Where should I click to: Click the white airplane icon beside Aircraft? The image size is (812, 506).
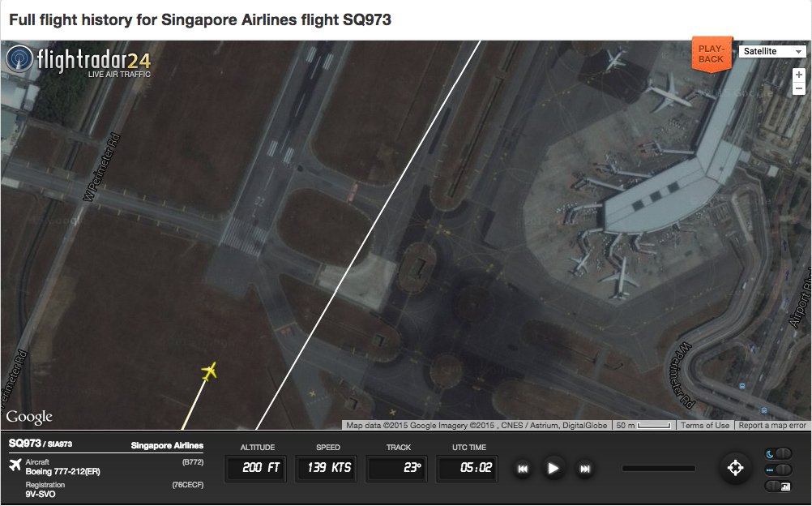[15, 465]
